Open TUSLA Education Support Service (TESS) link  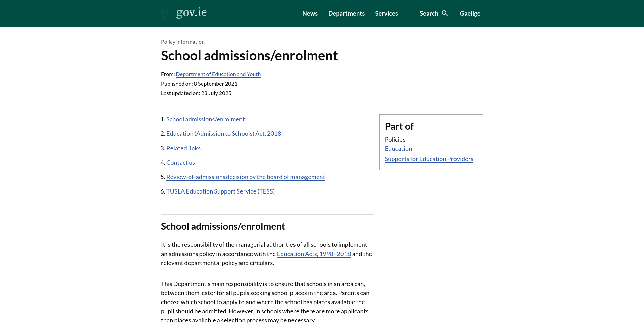(220, 191)
